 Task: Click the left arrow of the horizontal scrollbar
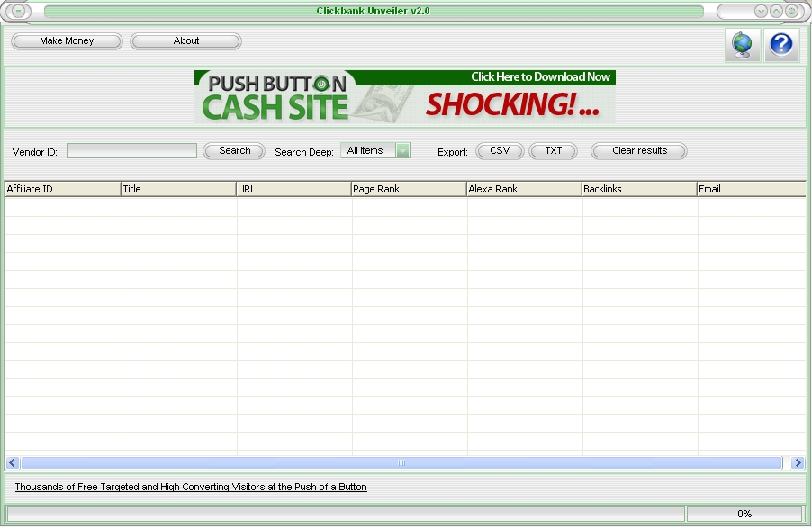(13, 462)
